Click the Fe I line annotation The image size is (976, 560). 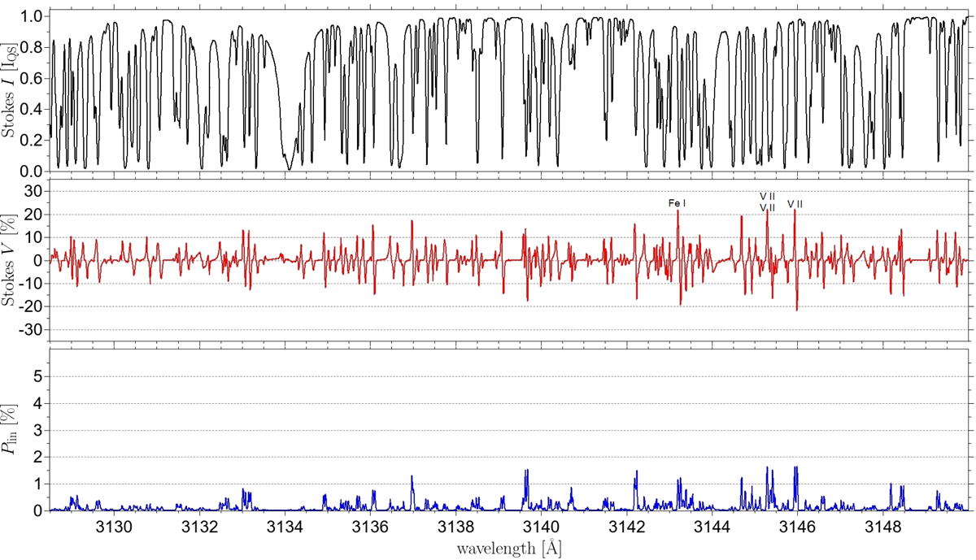tap(677, 203)
